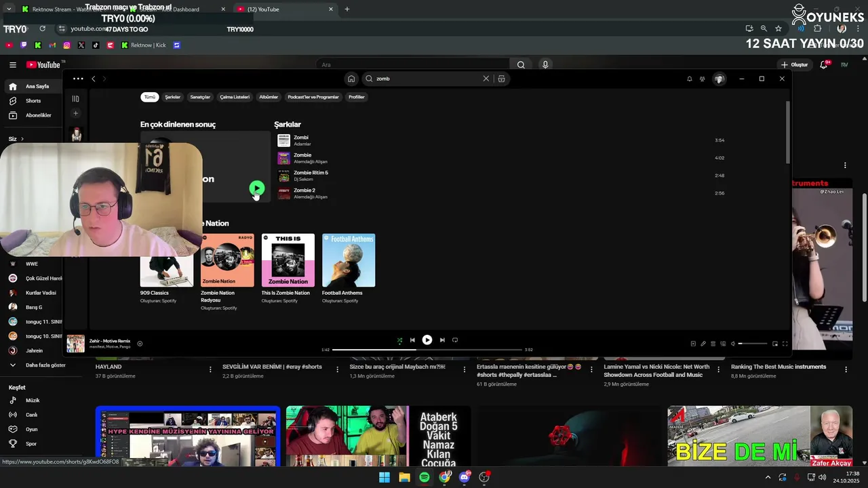
Task: Select the Şarkılar filter chip
Action: pyautogui.click(x=173, y=97)
